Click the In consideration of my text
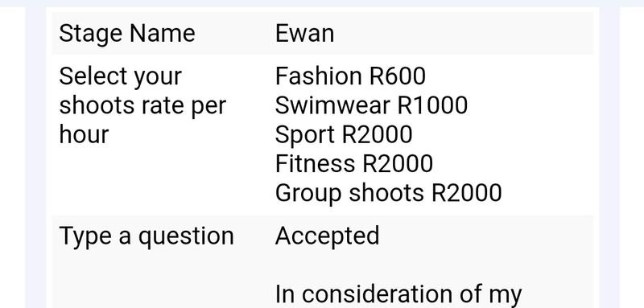 pos(398,295)
